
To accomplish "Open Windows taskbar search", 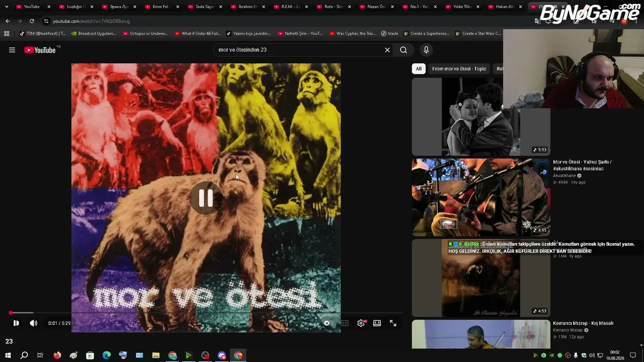I will pos(24,355).
